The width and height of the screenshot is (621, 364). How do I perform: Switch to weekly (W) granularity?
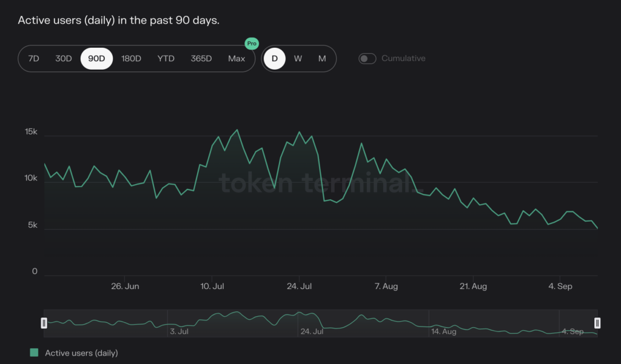tap(298, 59)
